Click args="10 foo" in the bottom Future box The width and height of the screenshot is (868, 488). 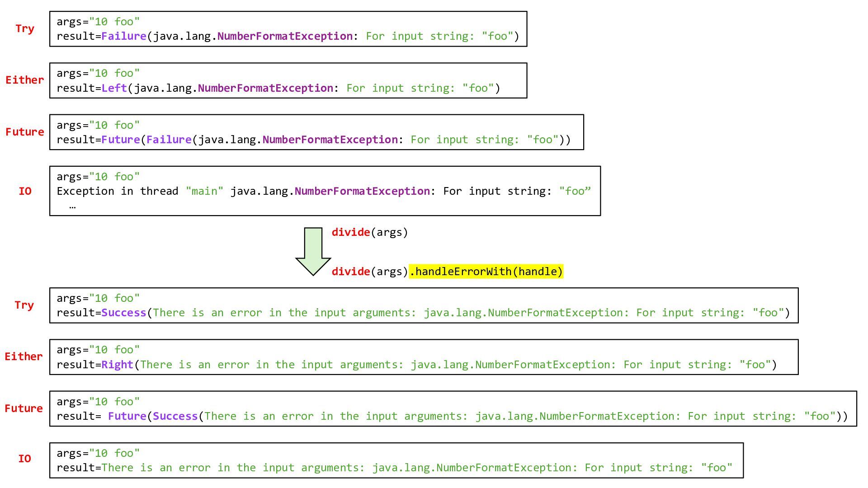pyautogui.click(x=98, y=402)
